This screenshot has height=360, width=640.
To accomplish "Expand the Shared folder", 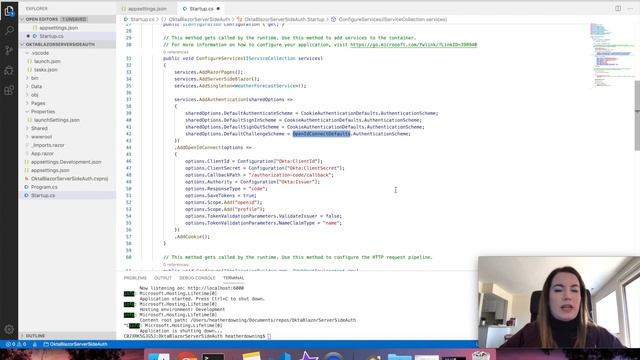I will coord(39,128).
